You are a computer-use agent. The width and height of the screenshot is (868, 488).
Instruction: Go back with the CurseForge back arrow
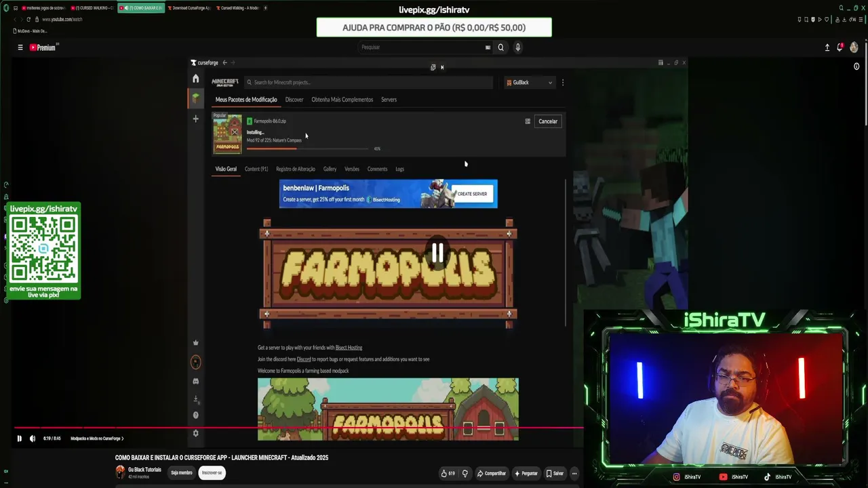point(224,63)
